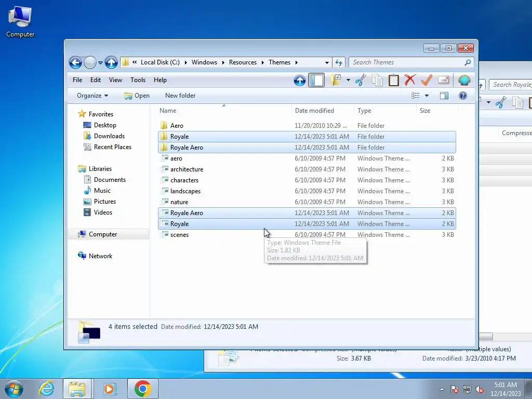Open Google Chrome from the taskbar
The width and height of the screenshot is (532, 399).
coord(142,389)
